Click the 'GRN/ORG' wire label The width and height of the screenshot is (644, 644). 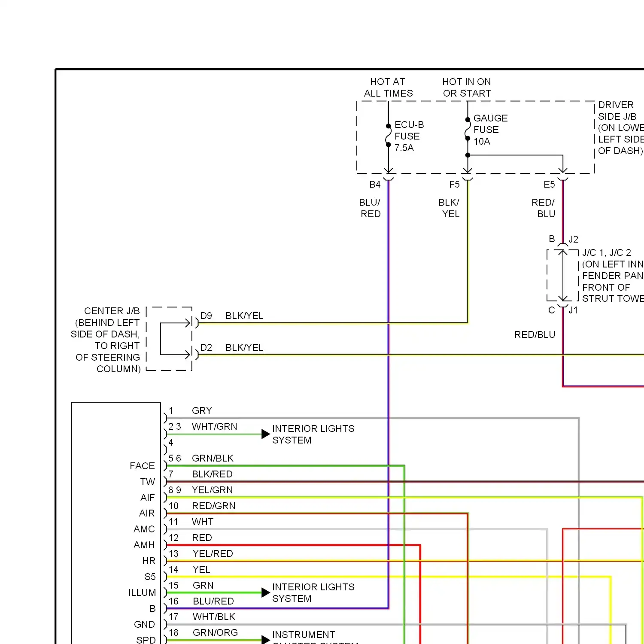tap(215, 633)
